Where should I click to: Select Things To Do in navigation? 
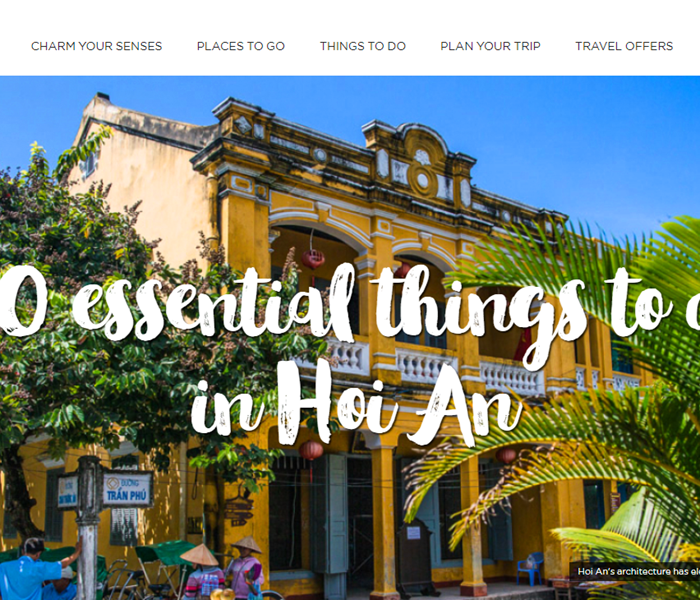(x=362, y=46)
